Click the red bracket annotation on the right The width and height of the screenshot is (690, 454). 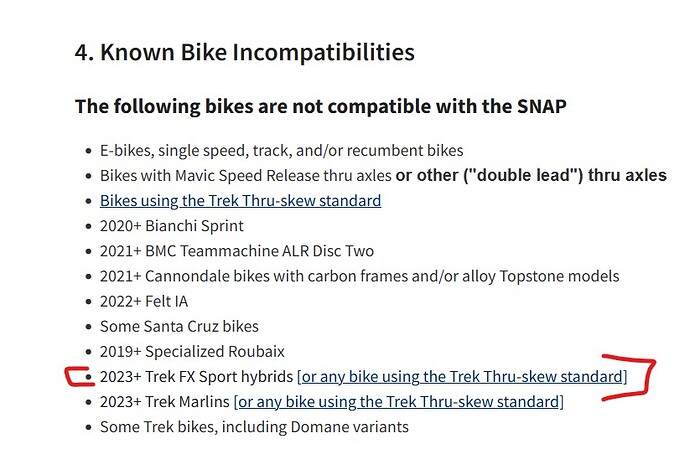pos(629,377)
